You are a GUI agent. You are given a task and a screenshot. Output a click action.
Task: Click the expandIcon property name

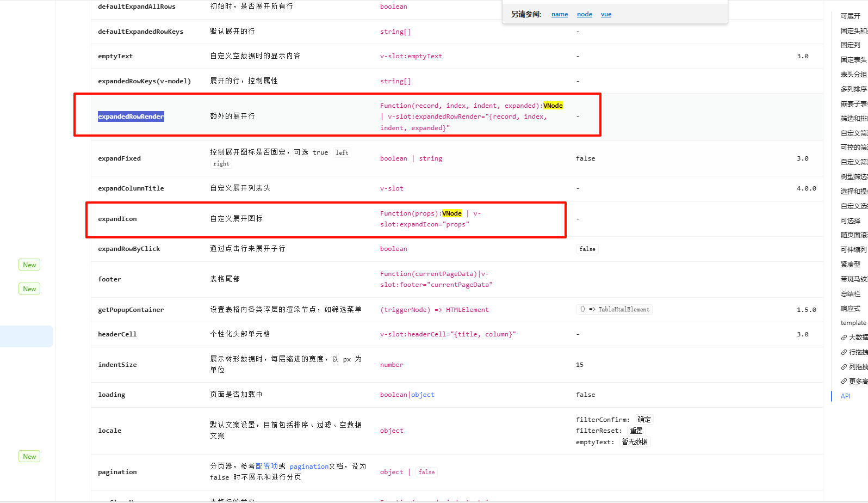[x=117, y=219]
